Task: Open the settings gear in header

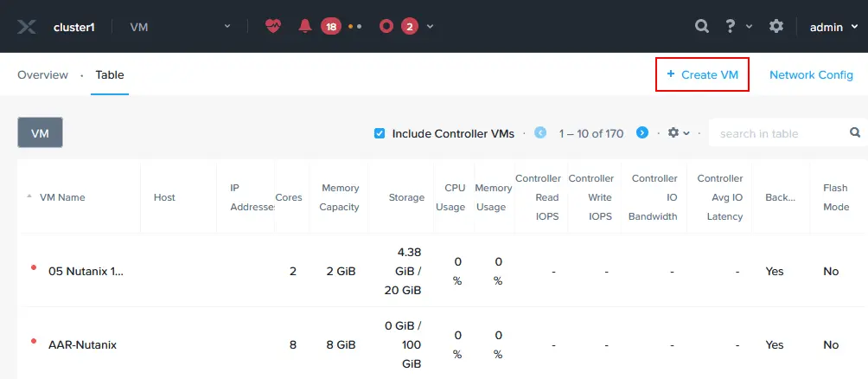Action: tap(776, 26)
